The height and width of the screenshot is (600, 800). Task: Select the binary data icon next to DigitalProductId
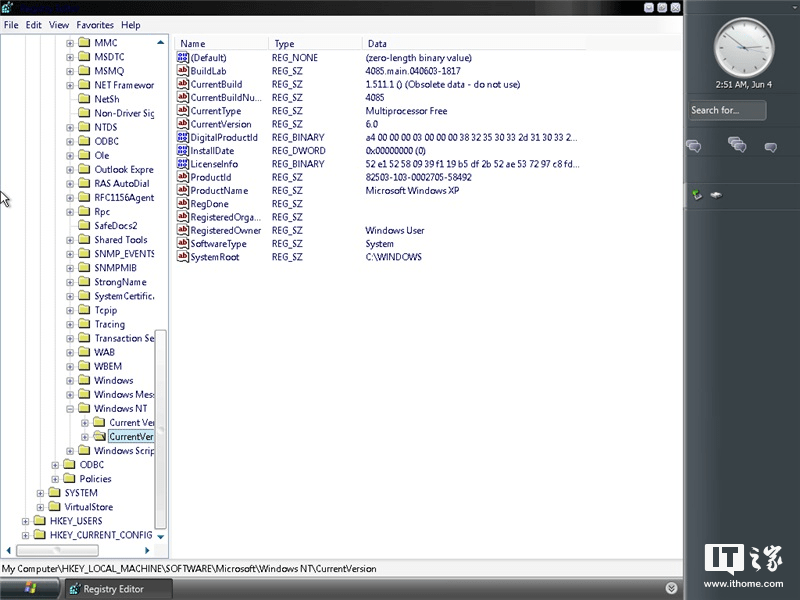[183, 137]
